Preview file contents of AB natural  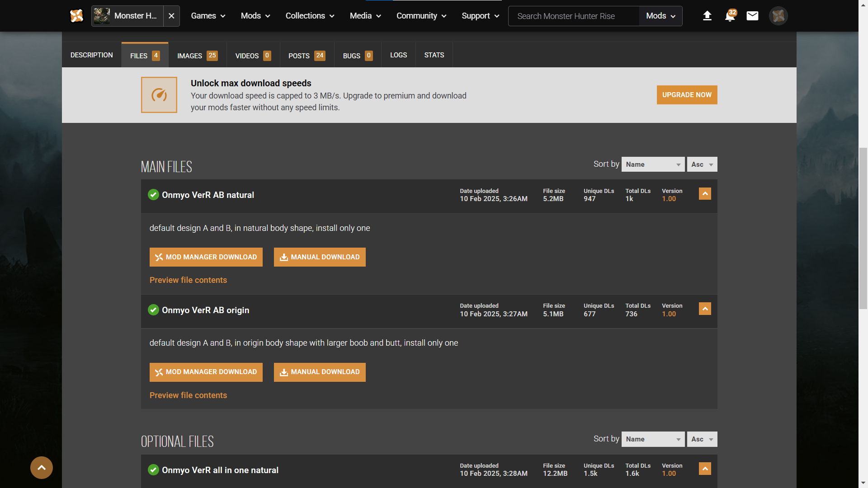click(188, 280)
